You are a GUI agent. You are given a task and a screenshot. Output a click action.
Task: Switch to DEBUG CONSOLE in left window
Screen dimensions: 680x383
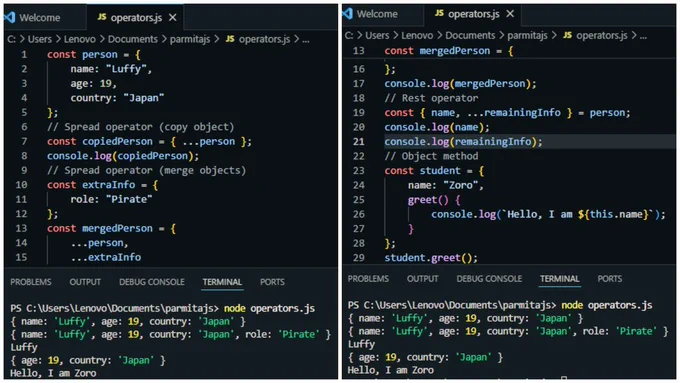tap(152, 282)
